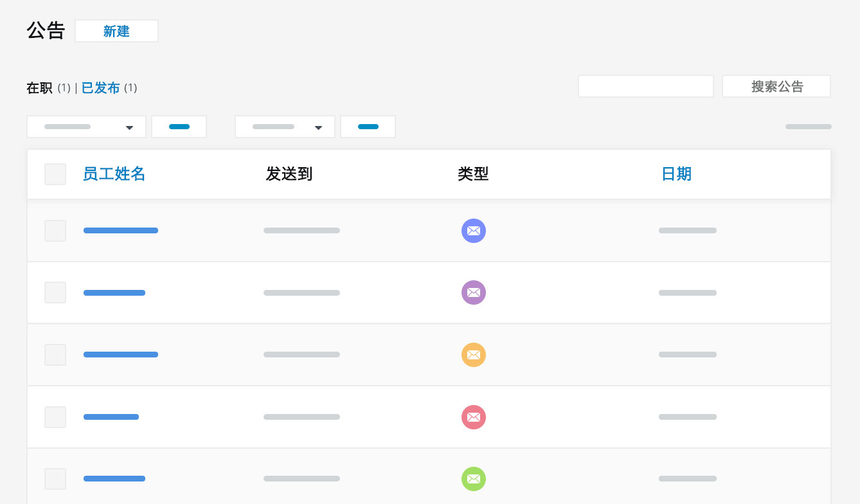Open employee name link in purple mail row
The height and width of the screenshot is (504, 860).
click(x=114, y=292)
